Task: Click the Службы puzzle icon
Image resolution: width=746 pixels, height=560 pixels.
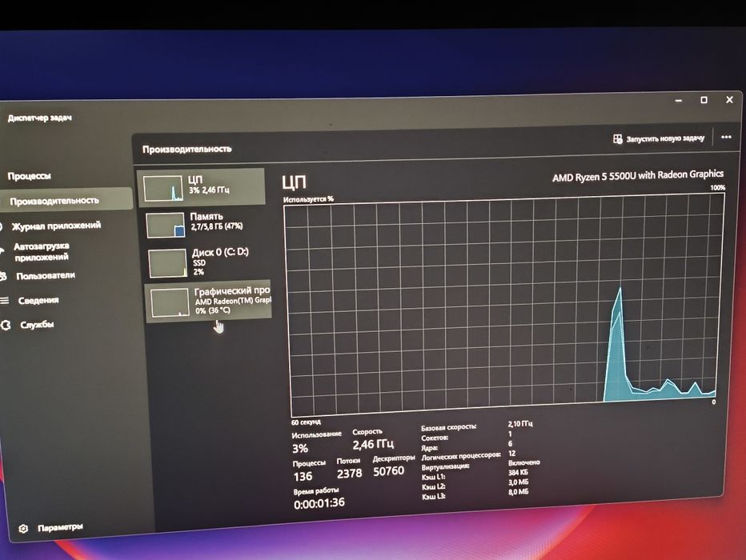Action: click(6, 325)
